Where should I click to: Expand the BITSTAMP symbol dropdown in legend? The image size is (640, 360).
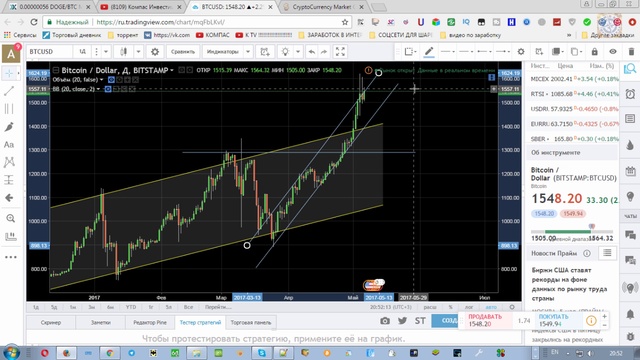click(172, 71)
